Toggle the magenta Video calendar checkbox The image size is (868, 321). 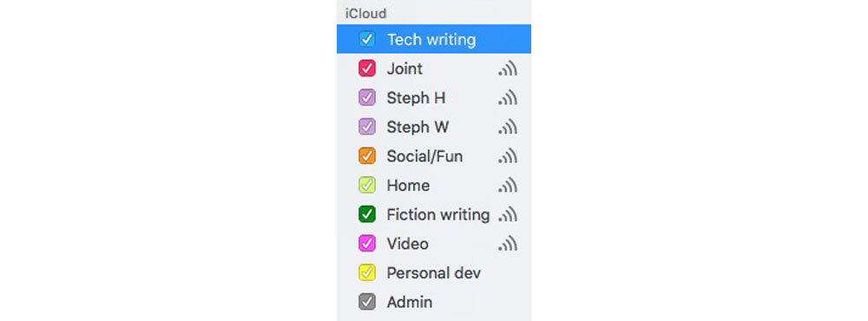pyautogui.click(x=367, y=244)
